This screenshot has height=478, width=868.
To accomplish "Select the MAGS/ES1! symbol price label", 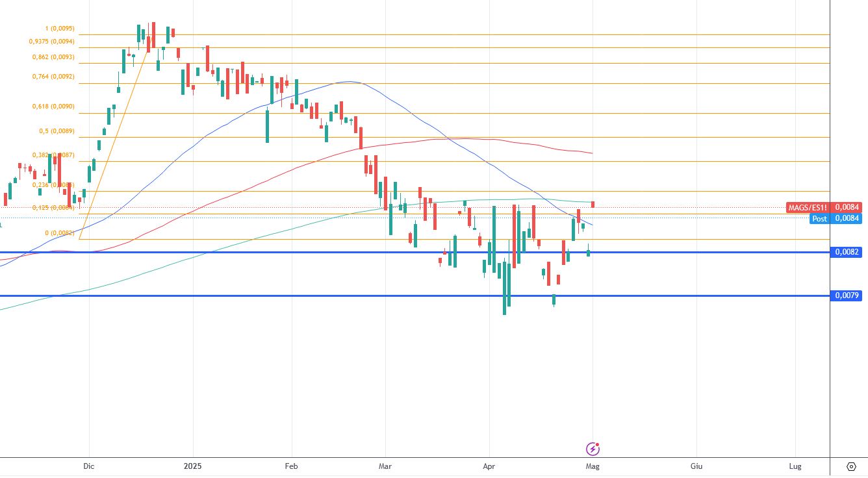I will tap(808, 207).
